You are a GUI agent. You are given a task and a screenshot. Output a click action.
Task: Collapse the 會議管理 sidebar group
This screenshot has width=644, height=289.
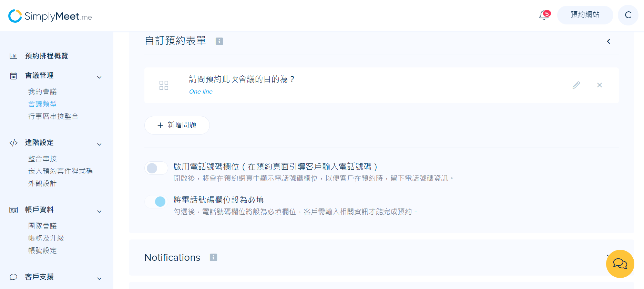pos(99,77)
